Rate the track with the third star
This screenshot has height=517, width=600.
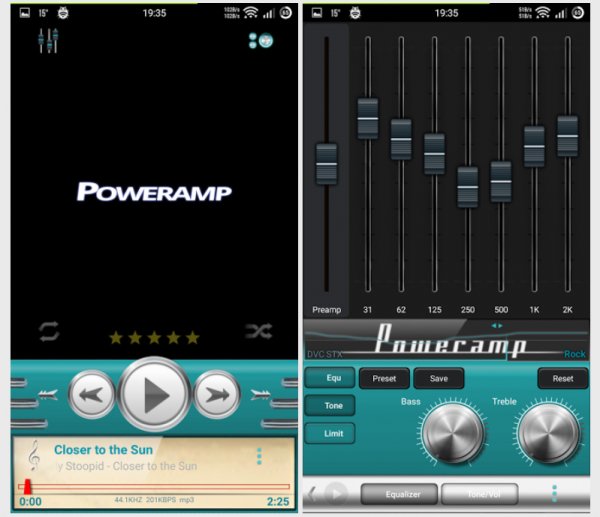(x=154, y=338)
